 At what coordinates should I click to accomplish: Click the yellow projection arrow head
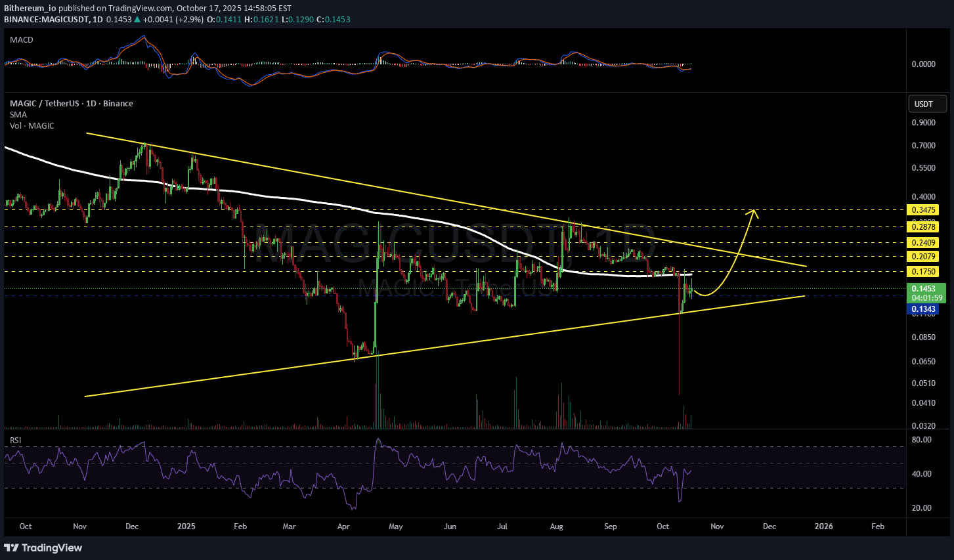(754, 212)
